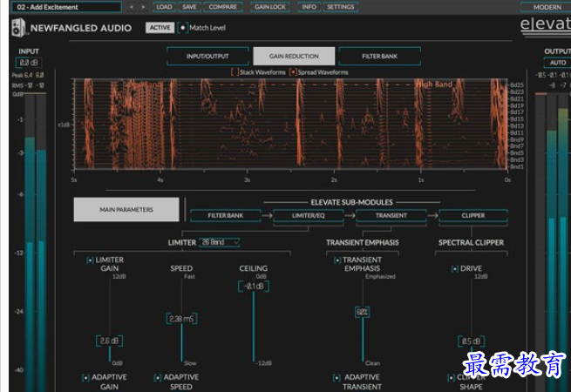The height and width of the screenshot is (392, 571).
Task: Click the output AUTO field
Action: [x=558, y=63]
